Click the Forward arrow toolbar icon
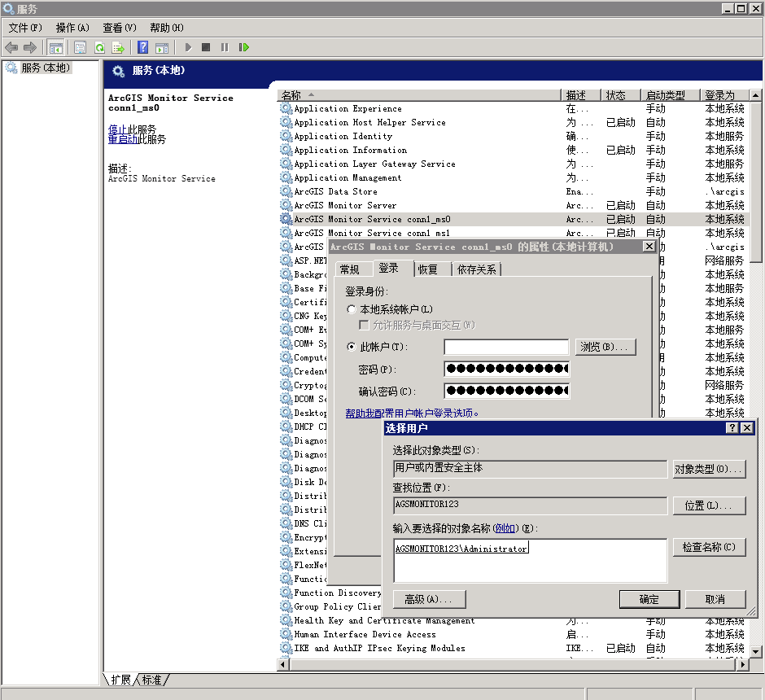The width and height of the screenshot is (765, 700). 30,47
